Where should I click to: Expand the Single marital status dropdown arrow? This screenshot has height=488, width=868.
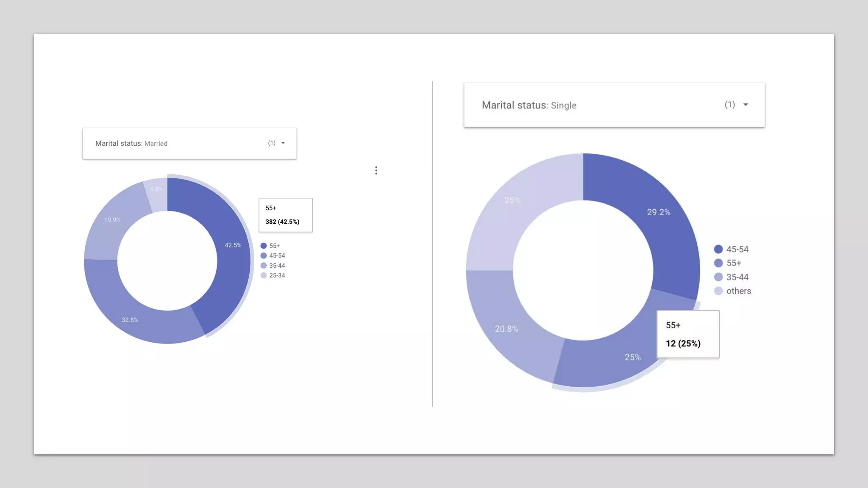pyautogui.click(x=746, y=105)
